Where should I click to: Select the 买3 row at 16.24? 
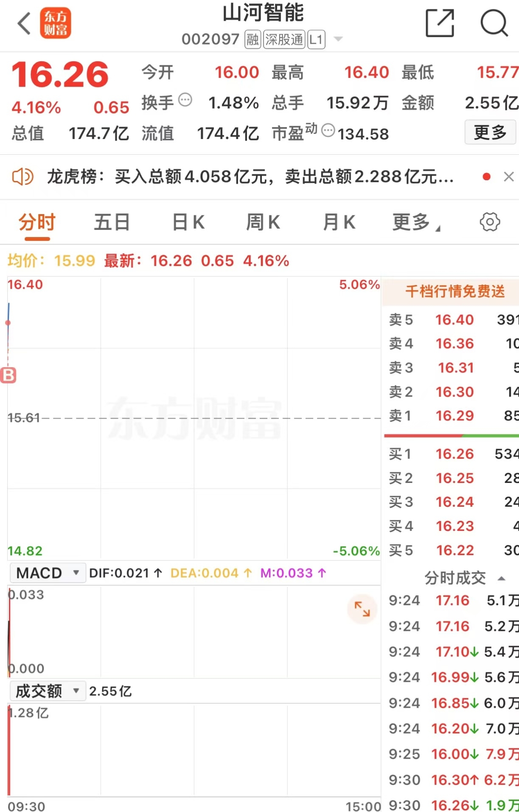pyautogui.click(x=451, y=502)
